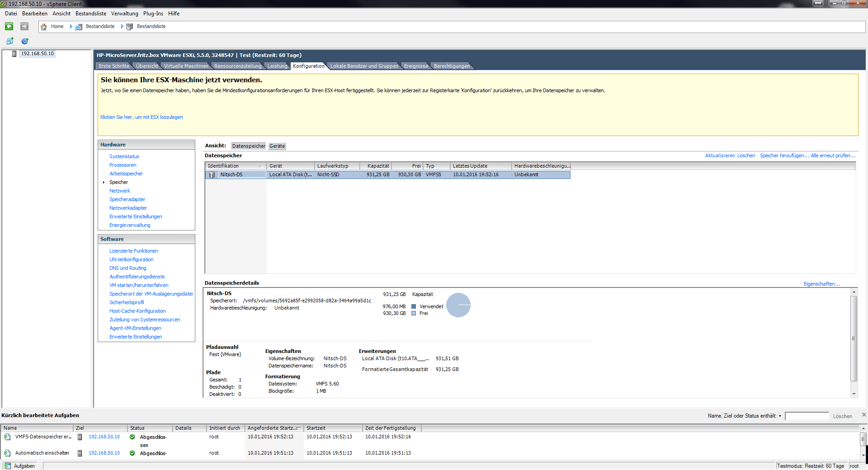Click the Aufgaben icon in status bar
This screenshot has width=868, height=470.
[x=8, y=466]
